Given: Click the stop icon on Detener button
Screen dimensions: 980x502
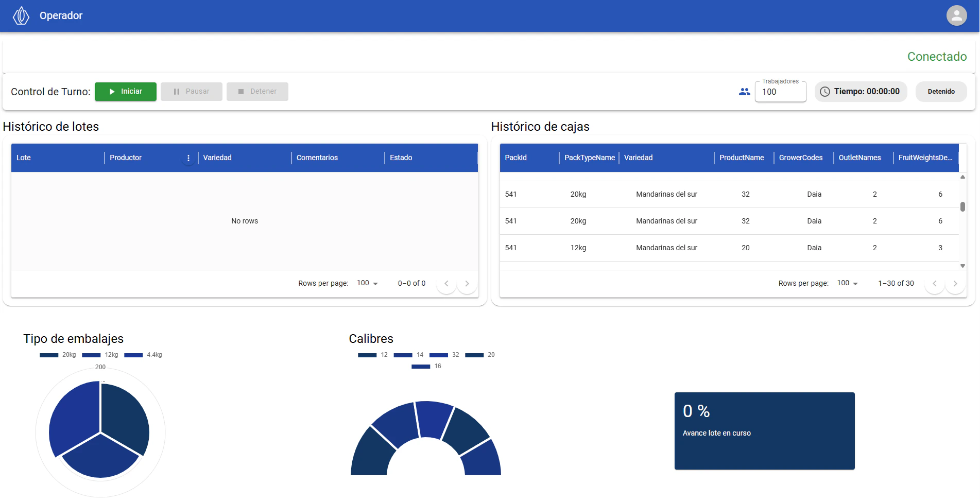Looking at the screenshot, I should tap(240, 91).
